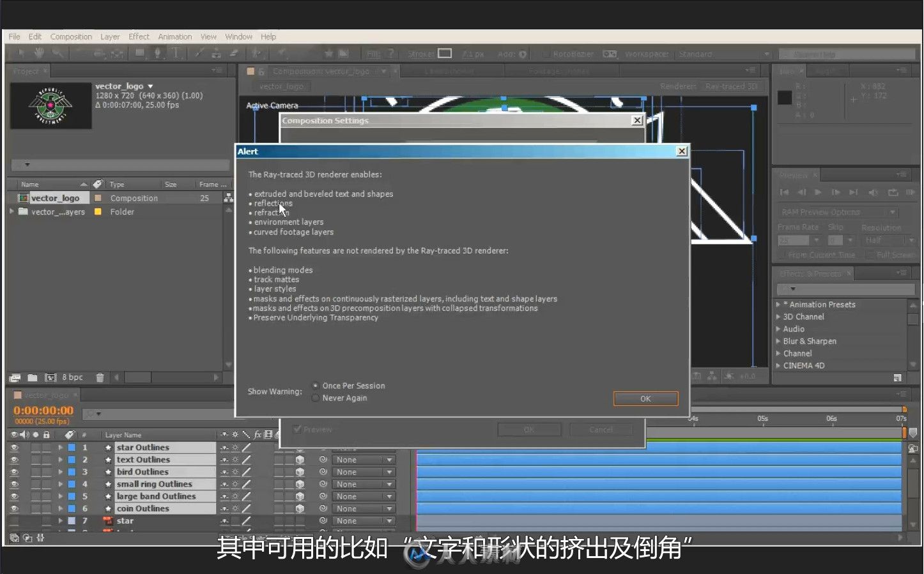Hide the bird Outlines layer

pos(14,472)
